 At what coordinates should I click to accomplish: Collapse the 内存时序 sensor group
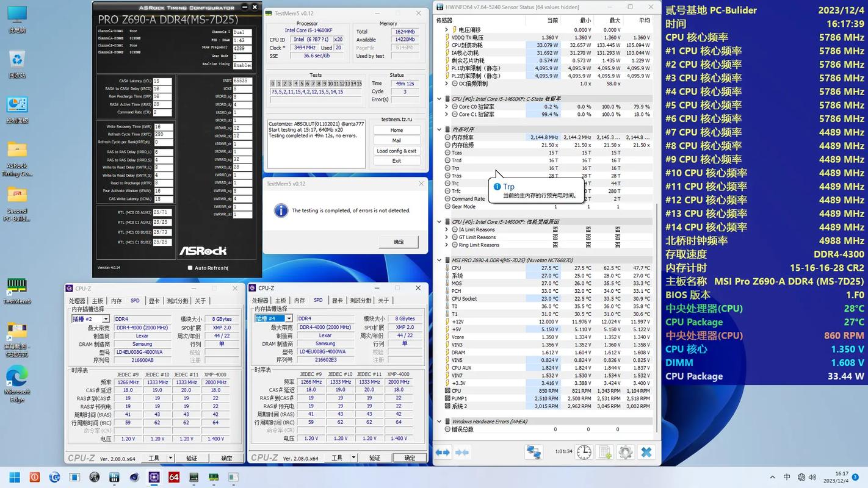click(439, 129)
